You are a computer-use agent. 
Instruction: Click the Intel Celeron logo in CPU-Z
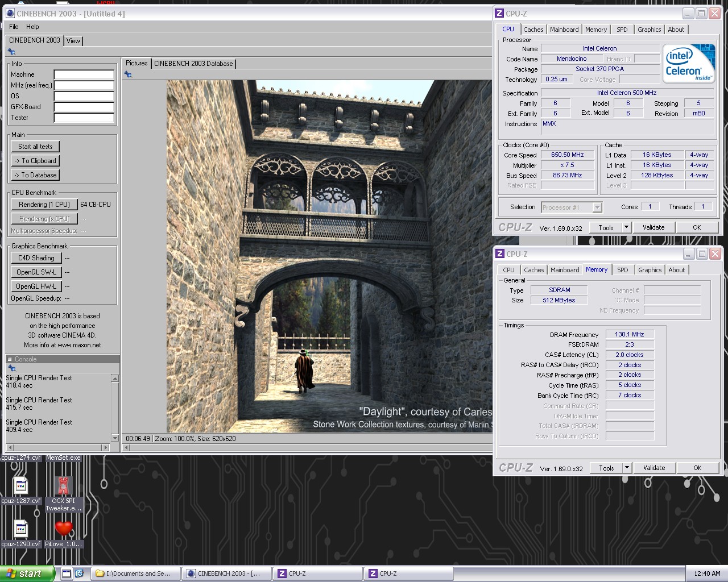[689, 63]
